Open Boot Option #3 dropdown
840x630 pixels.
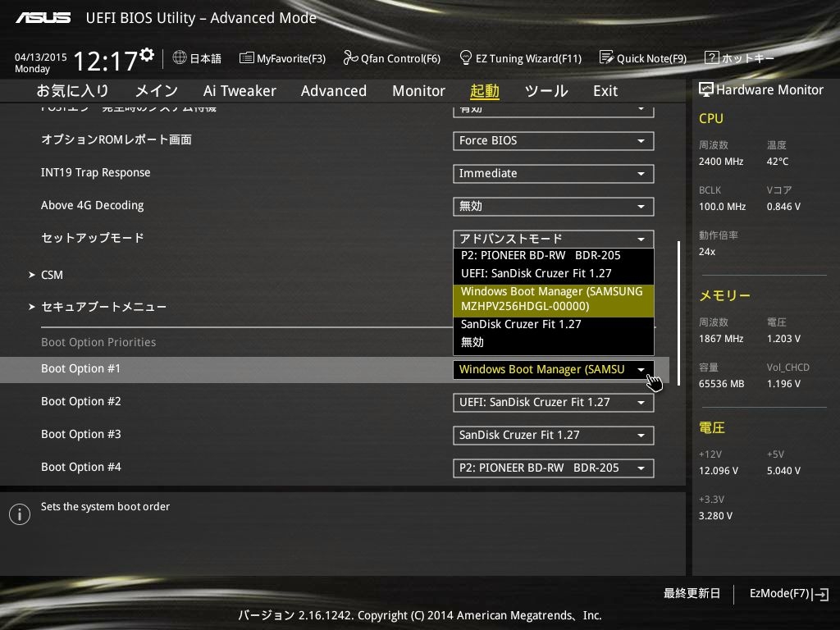point(554,435)
